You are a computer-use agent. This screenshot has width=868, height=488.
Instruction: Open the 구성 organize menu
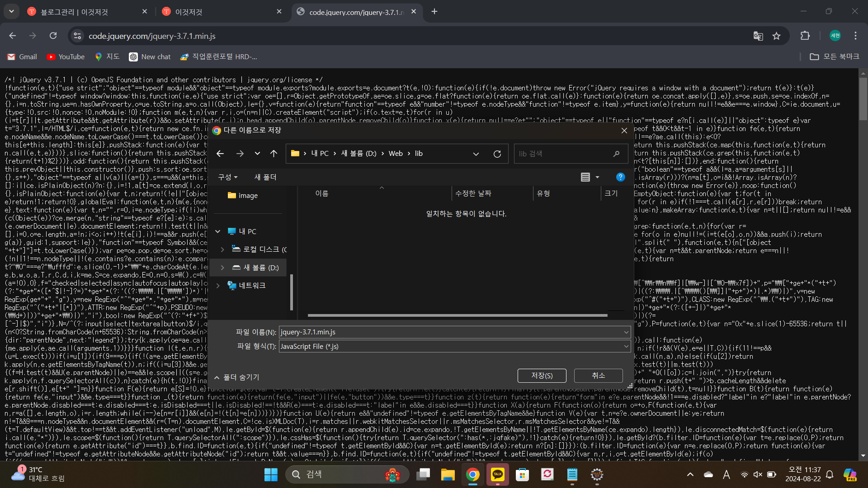tap(227, 177)
